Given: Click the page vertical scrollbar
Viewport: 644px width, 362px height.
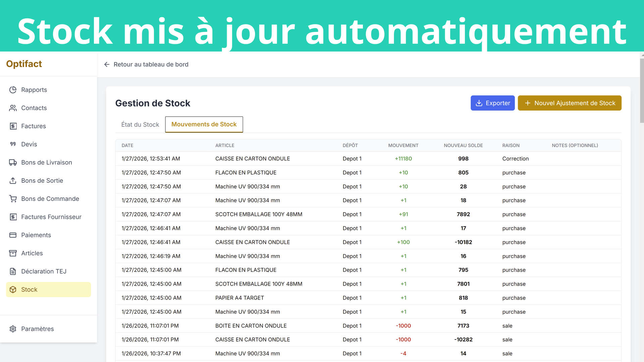Looking at the screenshot, I should pos(642,90).
